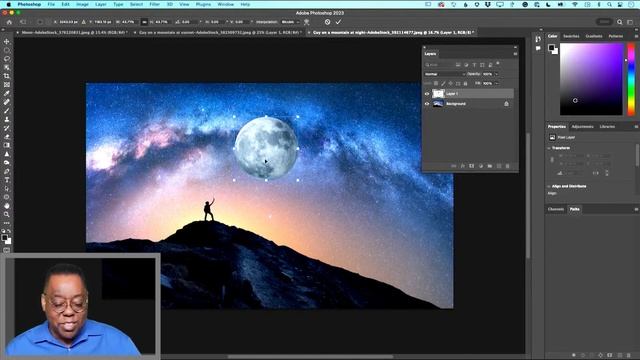Hide Layer 1 using its eye icon

[x=427, y=94]
